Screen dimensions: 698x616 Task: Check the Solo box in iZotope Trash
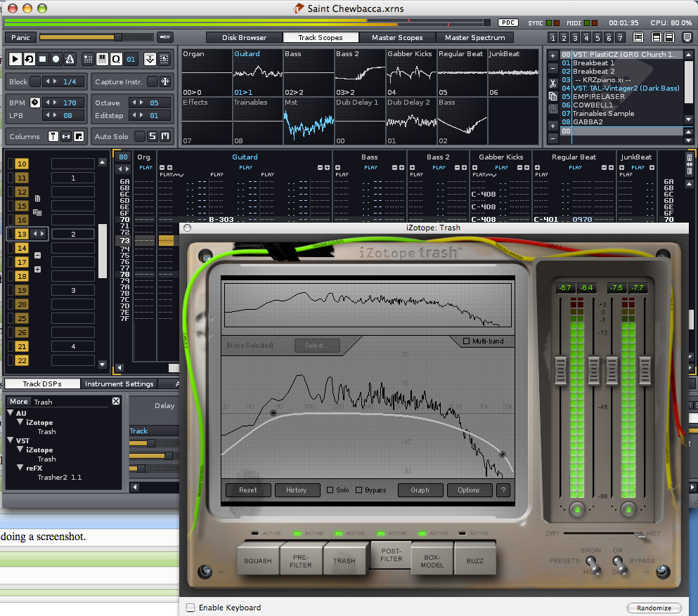(x=330, y=490)
